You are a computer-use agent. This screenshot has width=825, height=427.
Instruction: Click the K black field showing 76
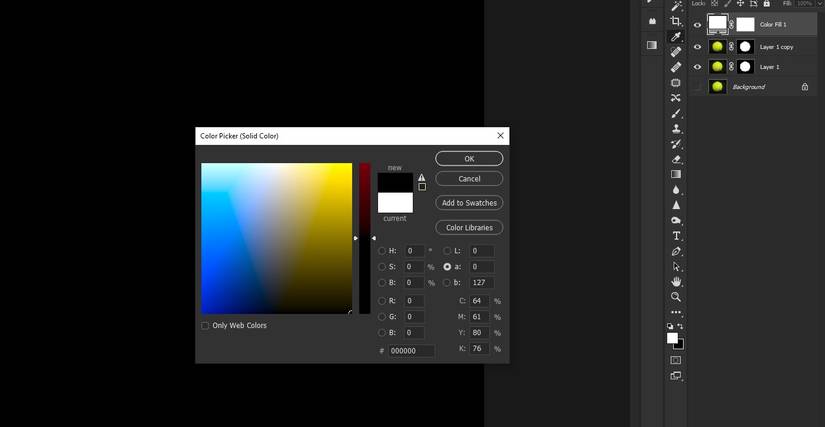479,348
